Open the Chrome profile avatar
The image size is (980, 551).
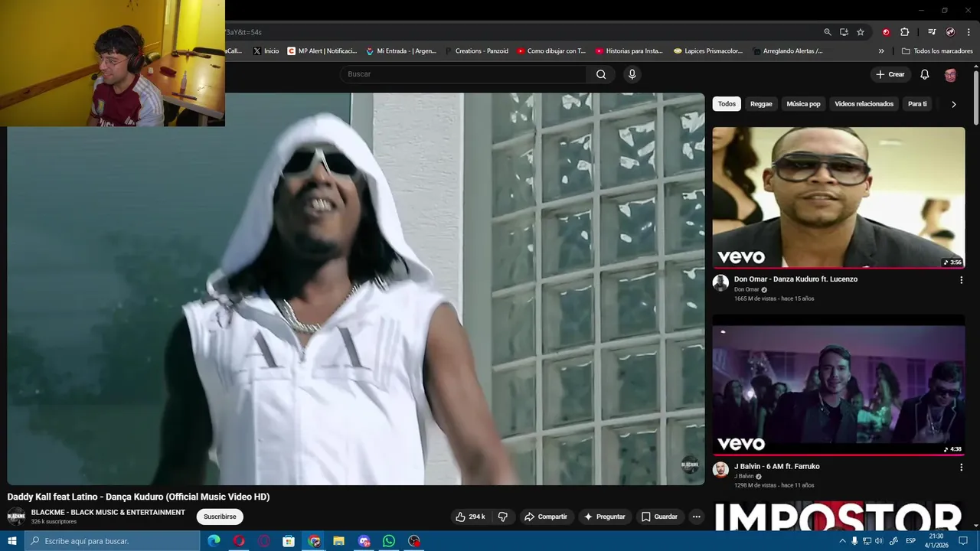(950, 32)
